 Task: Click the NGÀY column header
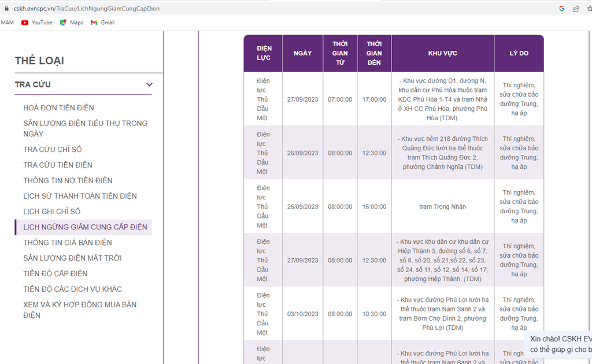tap(303, 53)
